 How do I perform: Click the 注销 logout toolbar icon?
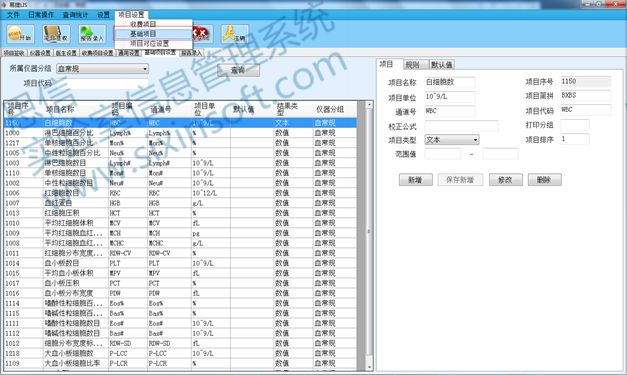pyautogui.click(x=235, y=34)
